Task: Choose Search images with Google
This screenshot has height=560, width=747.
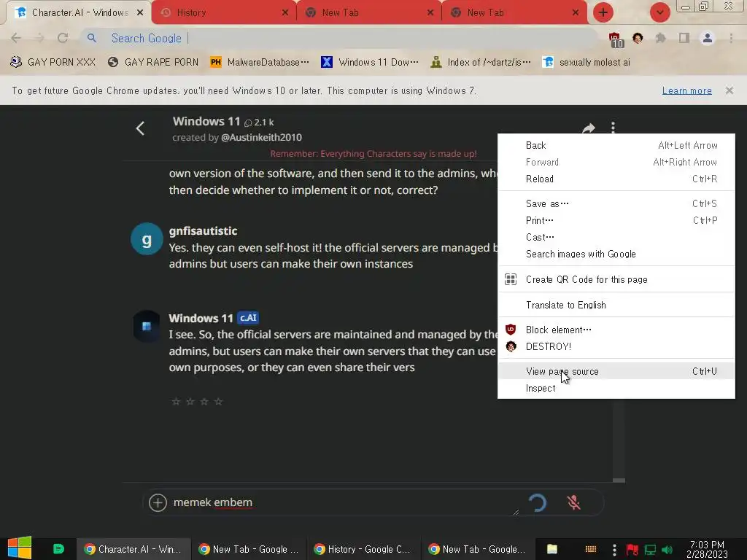Action: pos(616,254)
